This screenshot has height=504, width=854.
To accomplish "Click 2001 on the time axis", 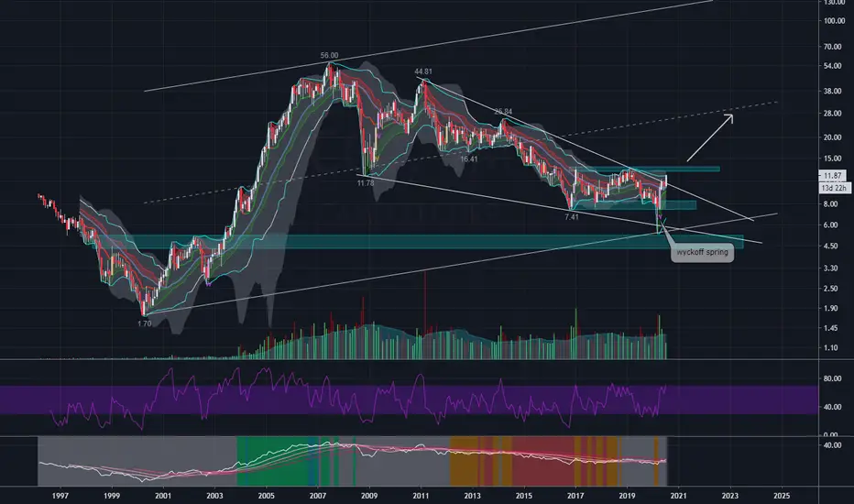I will (x=163, y=495).
